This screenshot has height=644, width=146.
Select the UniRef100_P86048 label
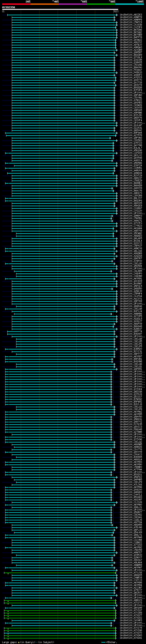[131, 429]
